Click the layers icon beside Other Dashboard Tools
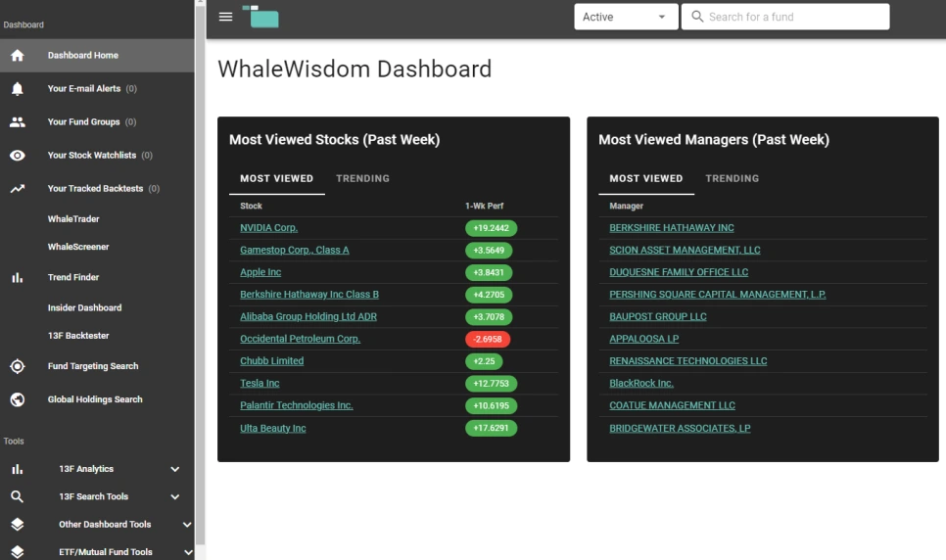 (18, 525)
